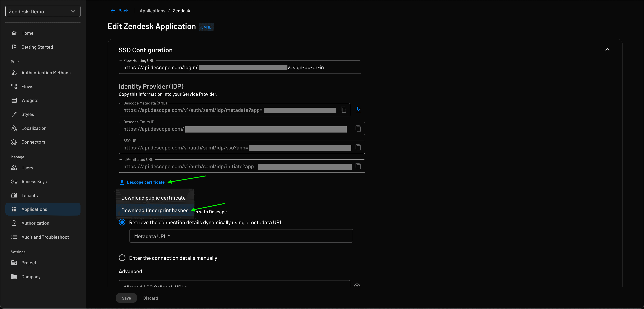
Task: Select enter connection details manually option
Action: (x=122, y=258)
